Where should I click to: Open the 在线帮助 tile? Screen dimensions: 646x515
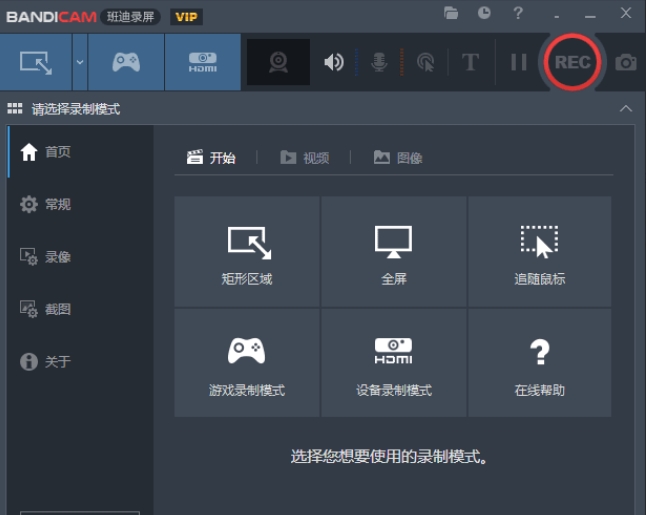tap(540, 363)
